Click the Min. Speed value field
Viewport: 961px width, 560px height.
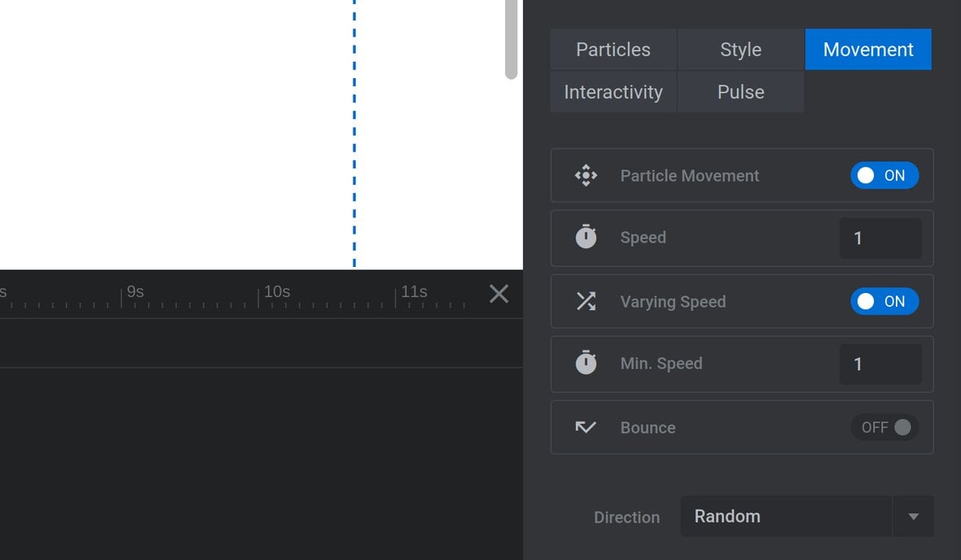coord(880,364)
